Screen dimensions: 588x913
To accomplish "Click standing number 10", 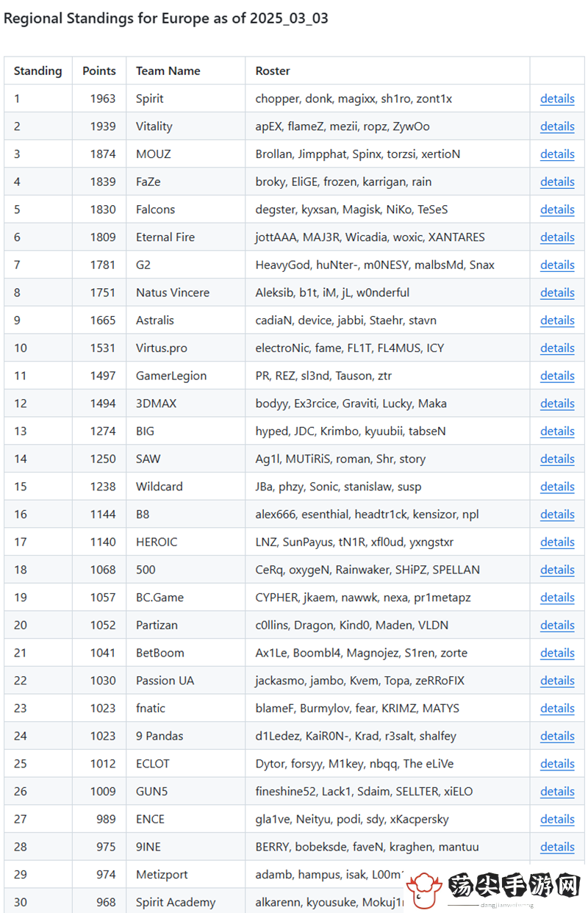I will (x=21, y=348).
